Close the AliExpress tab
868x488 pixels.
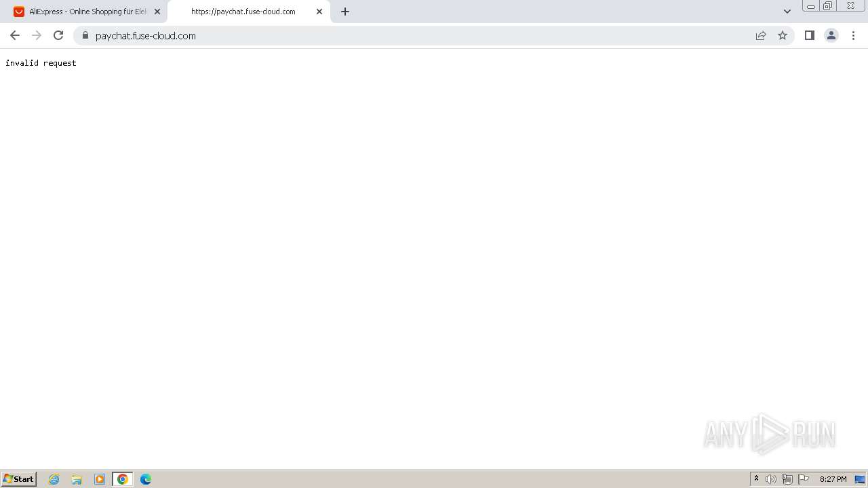click(157, 12)
